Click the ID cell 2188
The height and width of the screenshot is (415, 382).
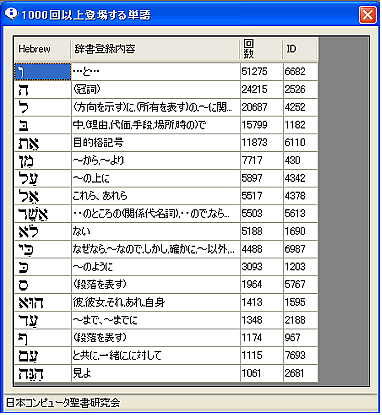pyautogui.click(x=301, y=320)
